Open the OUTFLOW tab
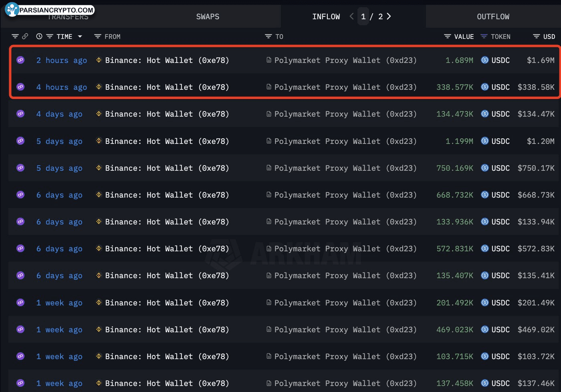 (493, 16)
